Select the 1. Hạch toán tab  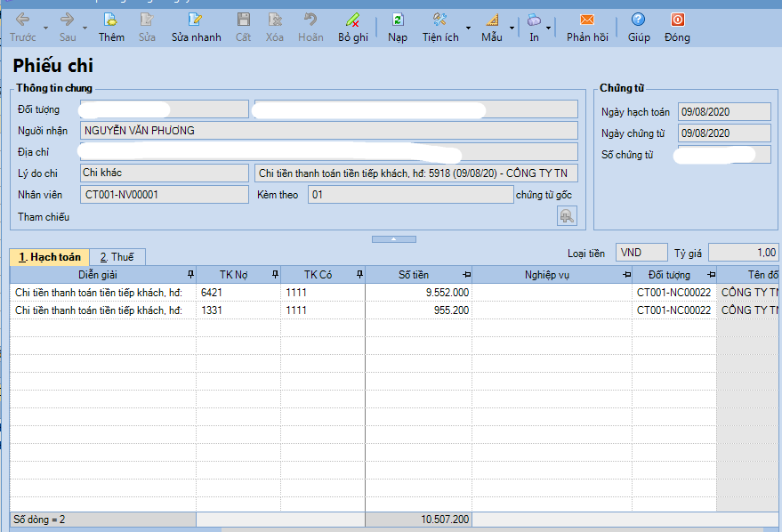50,257
